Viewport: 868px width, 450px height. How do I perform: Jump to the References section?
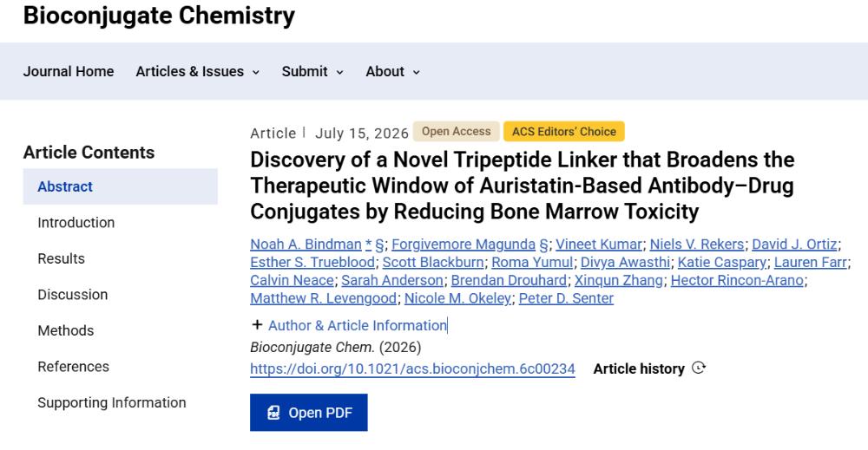[73, 367]
